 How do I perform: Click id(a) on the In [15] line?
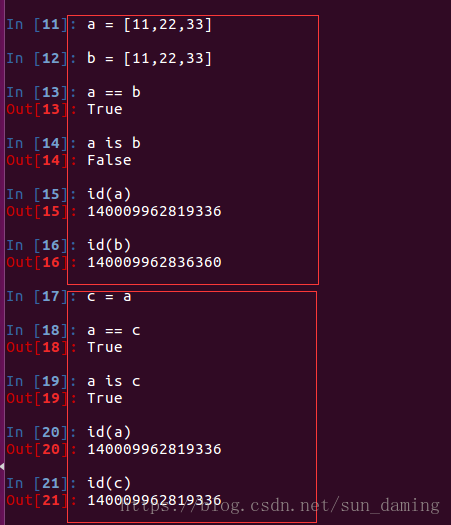[x=109, y=195]
